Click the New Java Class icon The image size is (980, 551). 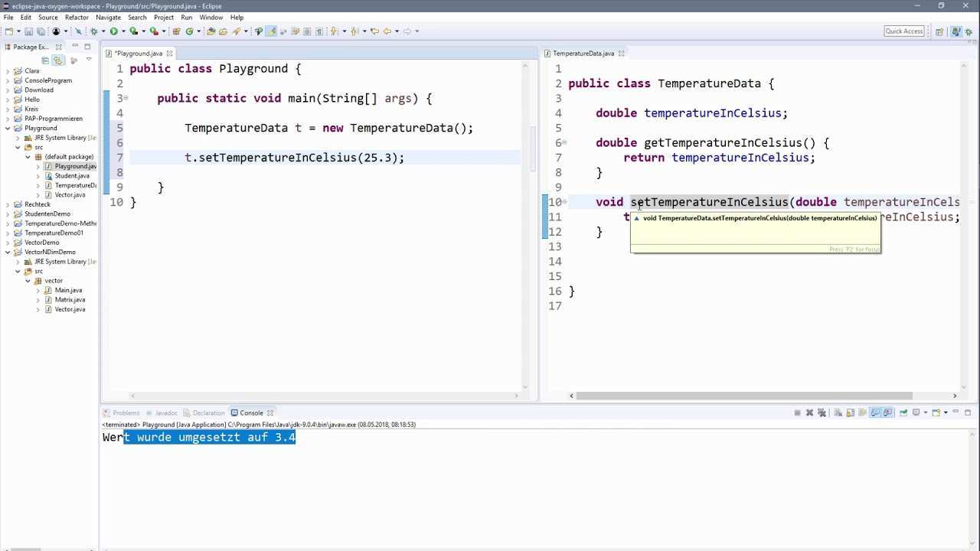click(x=189, y=31)
